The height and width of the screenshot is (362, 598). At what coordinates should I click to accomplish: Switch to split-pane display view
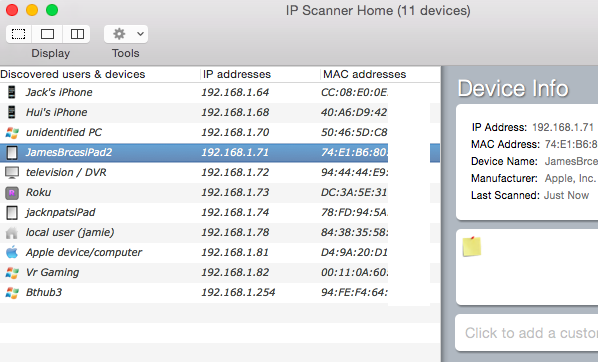tap(77, 34)
